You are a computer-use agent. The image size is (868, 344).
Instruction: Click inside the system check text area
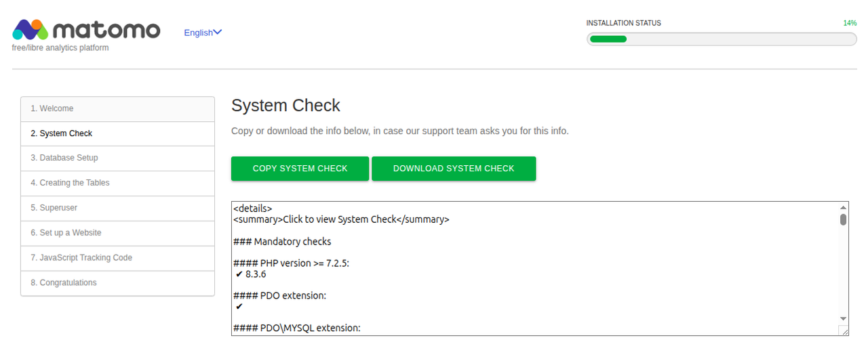529,271
